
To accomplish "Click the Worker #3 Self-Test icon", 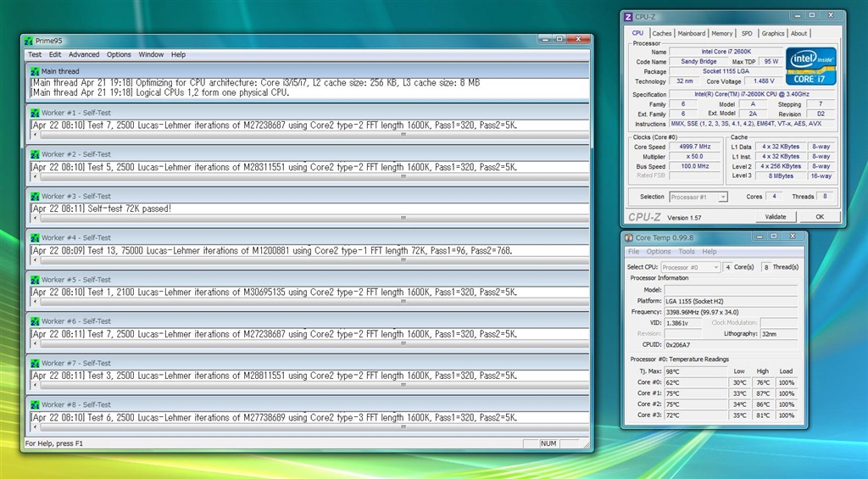I will 35,197.
